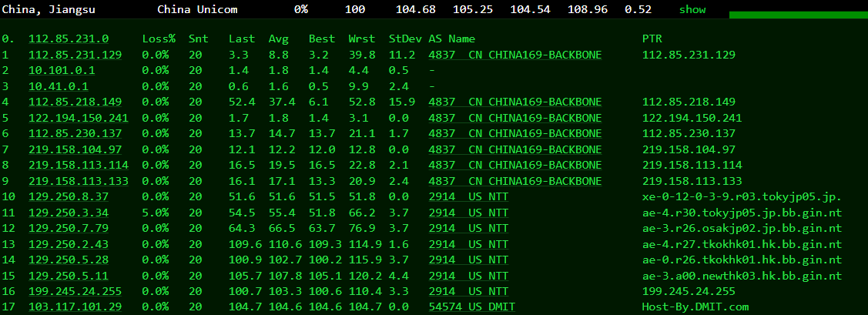Image resolution: width=868 pixels, height=315 pixels.
Task: Open AS 4837 link in hop 8 row
Action: (514, 165)
